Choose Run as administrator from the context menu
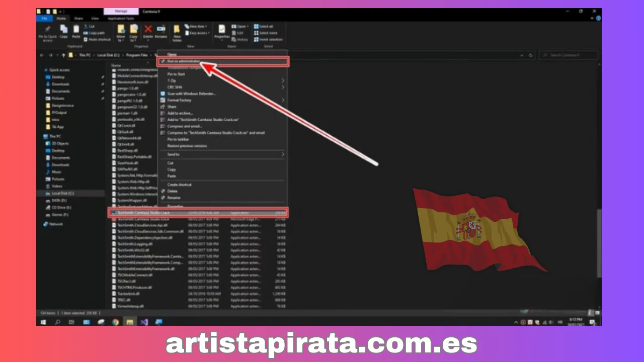Viewport: 644px width, 362px height. (x=223, y=61)
